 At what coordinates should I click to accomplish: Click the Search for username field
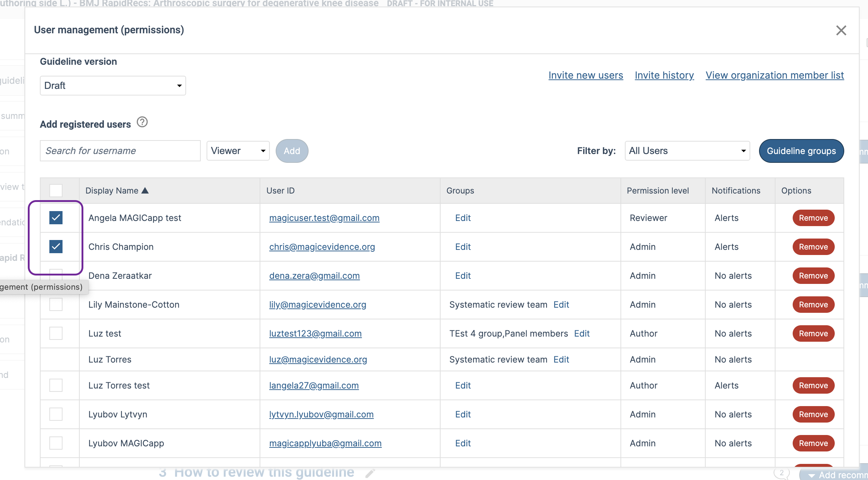pyautogui.click(x=120, y=151)
